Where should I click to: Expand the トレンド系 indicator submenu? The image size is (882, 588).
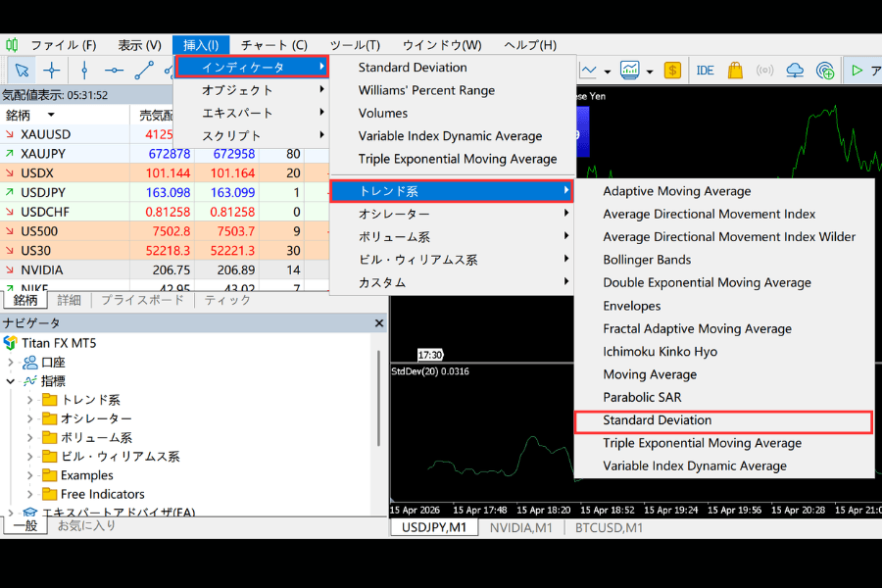(x=451, y=191)
